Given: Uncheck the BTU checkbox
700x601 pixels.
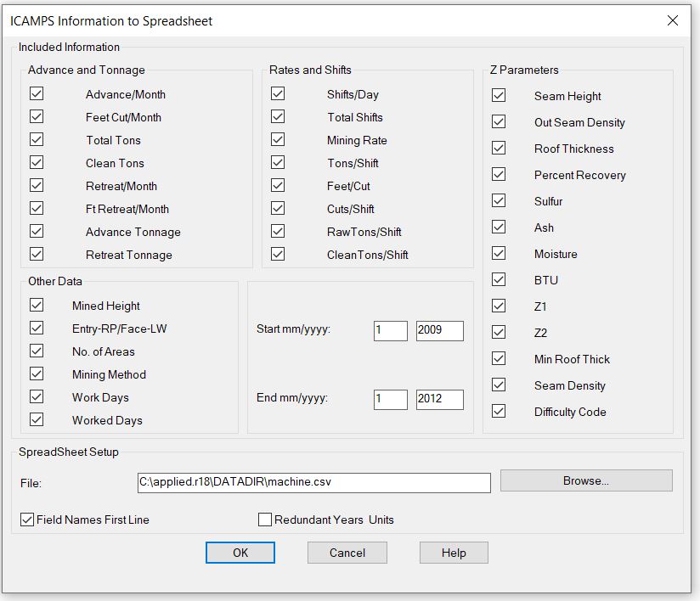Looking at the screenshot, I should [499, 280].
